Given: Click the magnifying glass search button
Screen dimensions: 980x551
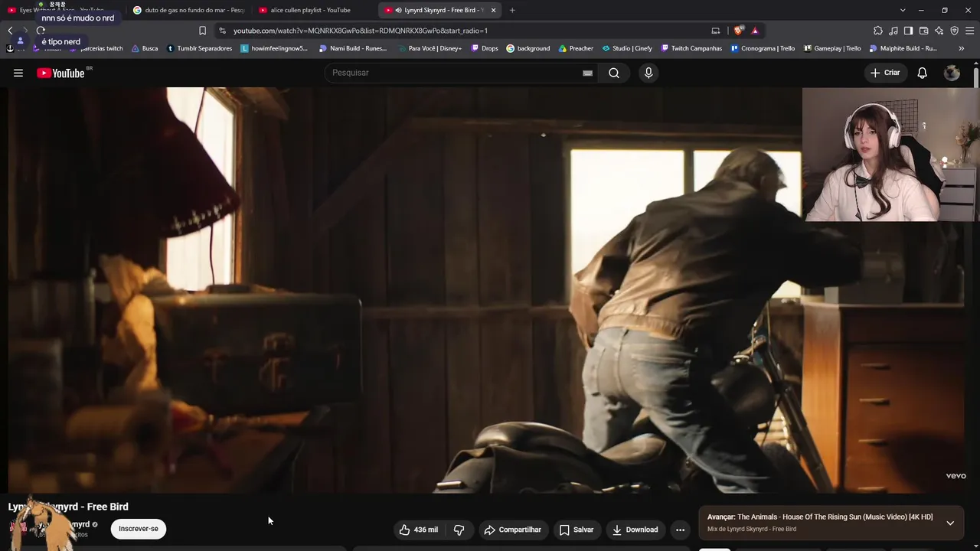Looking at the screenshot, I should coord(614,73).
